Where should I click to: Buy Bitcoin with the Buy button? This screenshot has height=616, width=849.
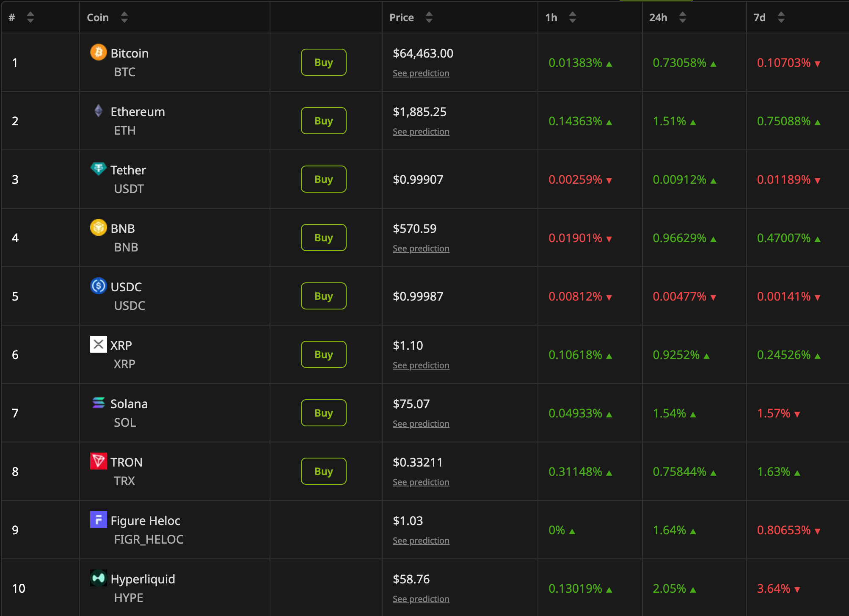click(x=324, y=62)
